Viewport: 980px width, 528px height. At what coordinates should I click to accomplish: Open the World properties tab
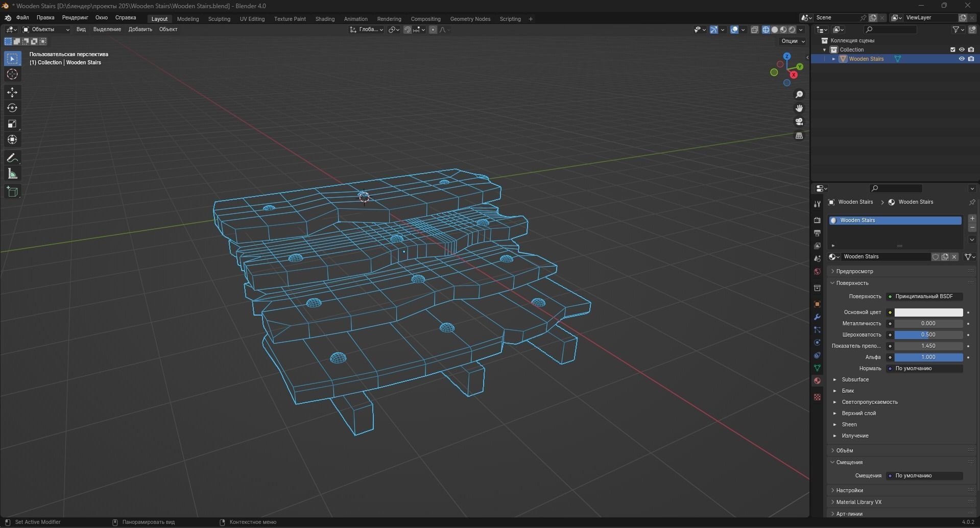tap(817, 271)
